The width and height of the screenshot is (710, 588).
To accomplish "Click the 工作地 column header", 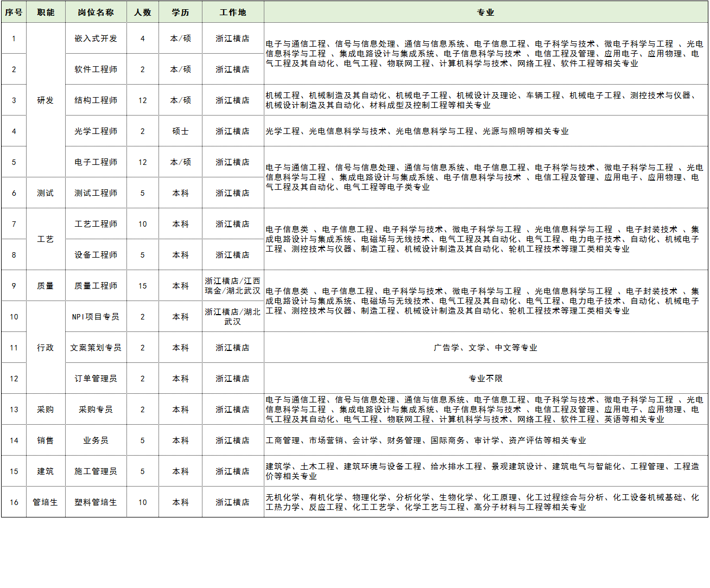I will [233, 12].
